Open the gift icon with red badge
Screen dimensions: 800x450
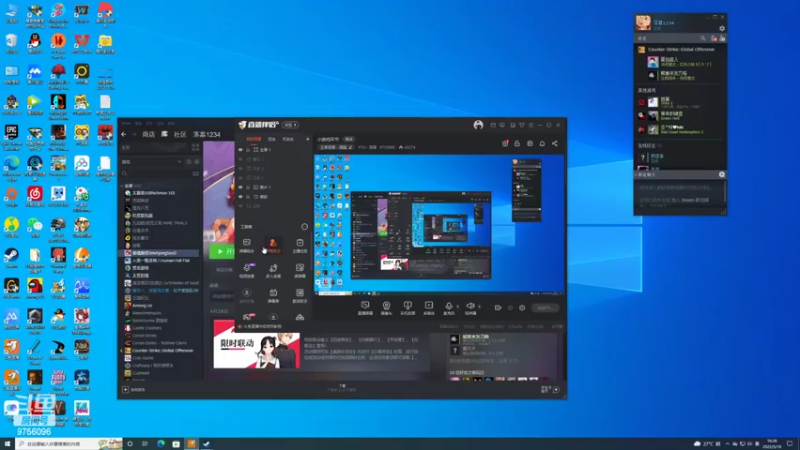coord(505,143)
